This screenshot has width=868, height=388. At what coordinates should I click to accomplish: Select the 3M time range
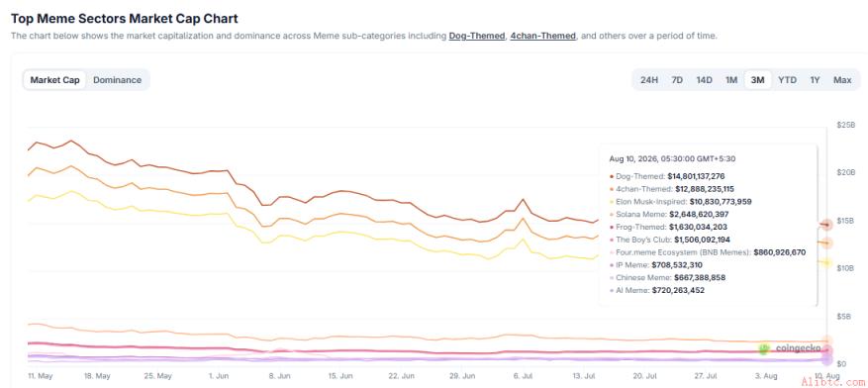[758, 80]
